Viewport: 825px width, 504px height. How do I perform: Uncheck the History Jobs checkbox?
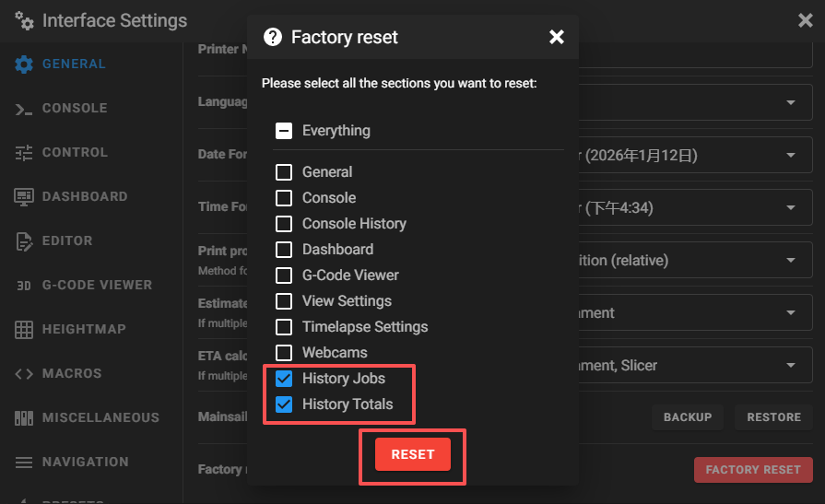pos(284,379)
